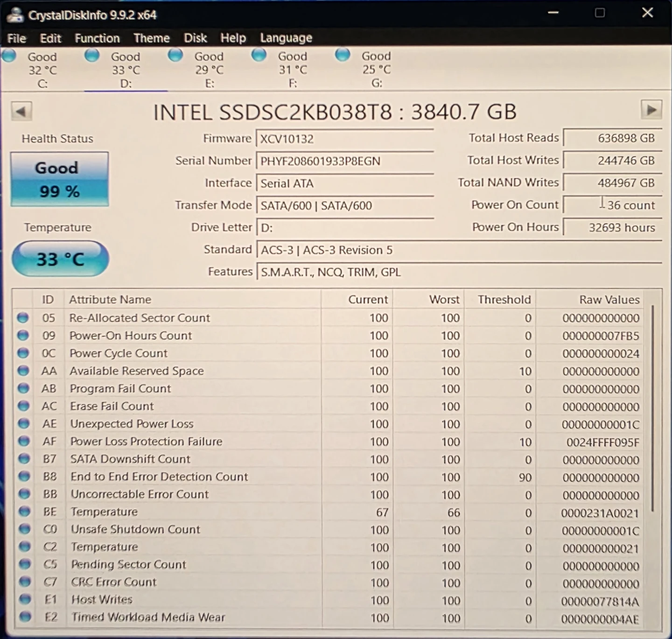Click the Firmware field XCV10132

coord(345,139)
